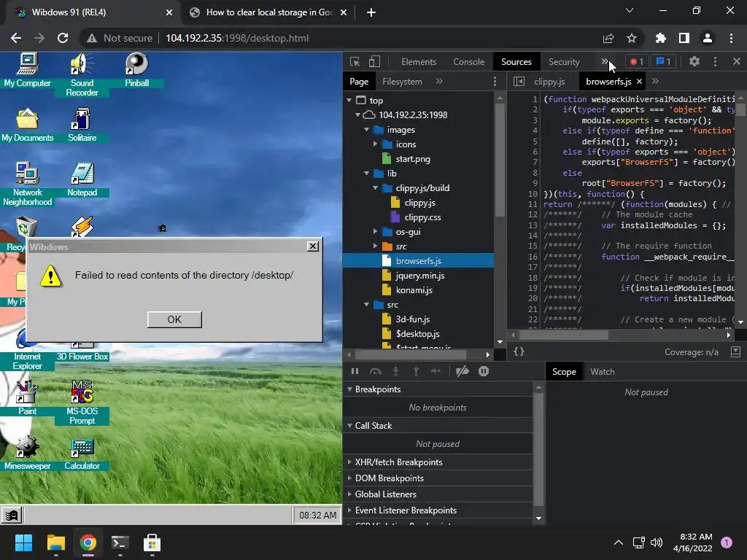Screen dimensions: 747x560
Task: Open the MS-DOS Prompt icon
Action: [x=82, y=402]
